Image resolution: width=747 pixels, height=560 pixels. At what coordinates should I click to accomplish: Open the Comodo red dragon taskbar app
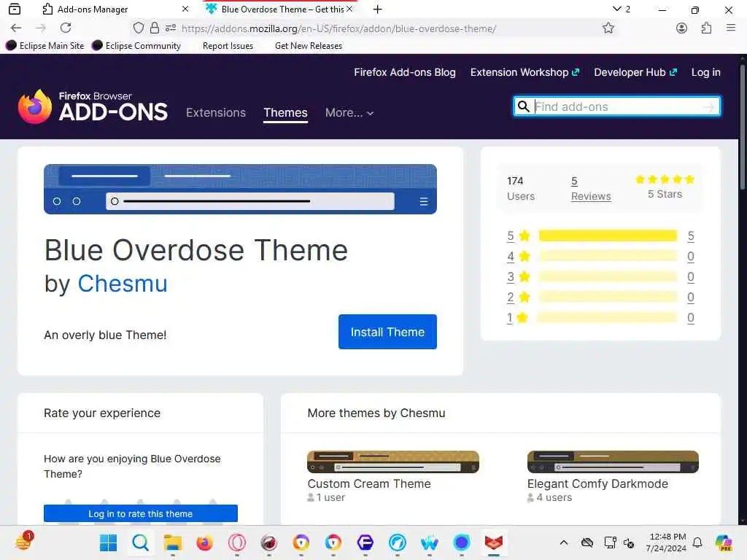[494, 542]
